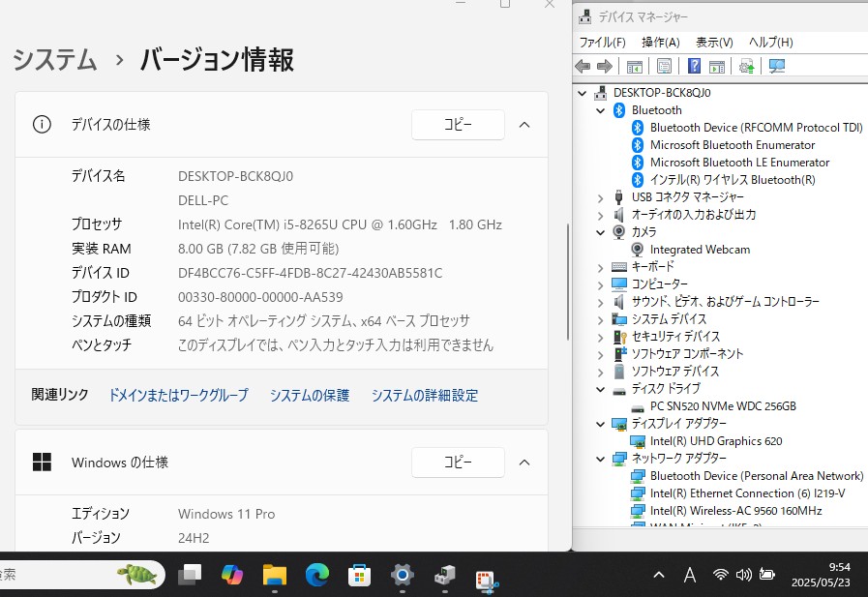Expand the キーボード category
The image size is (868, 597).
(600, 267)
